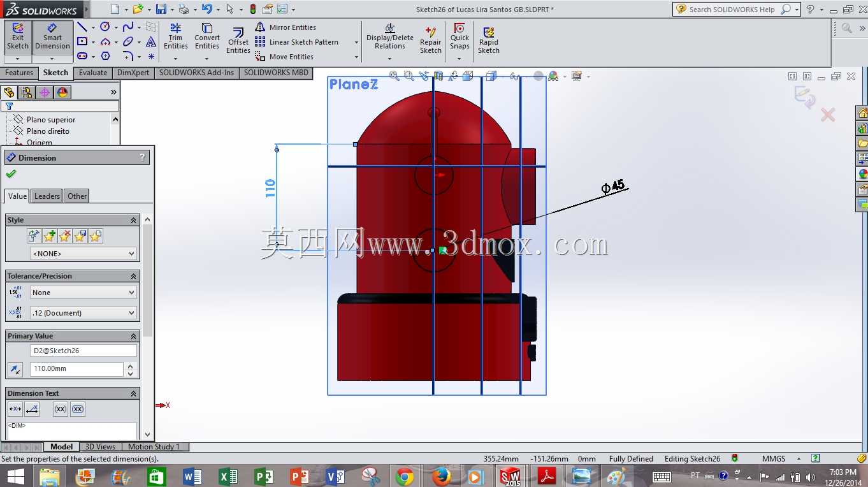
Task: Click the Windows Start button
Action: [15, 476]
